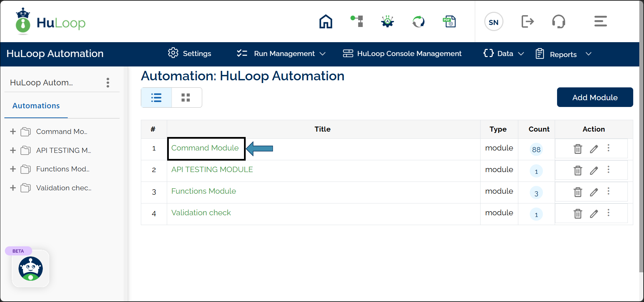The width and height of the screenshot is (644, 302).
Task: Go to the Home icon in header
Action: click(326, 22)
